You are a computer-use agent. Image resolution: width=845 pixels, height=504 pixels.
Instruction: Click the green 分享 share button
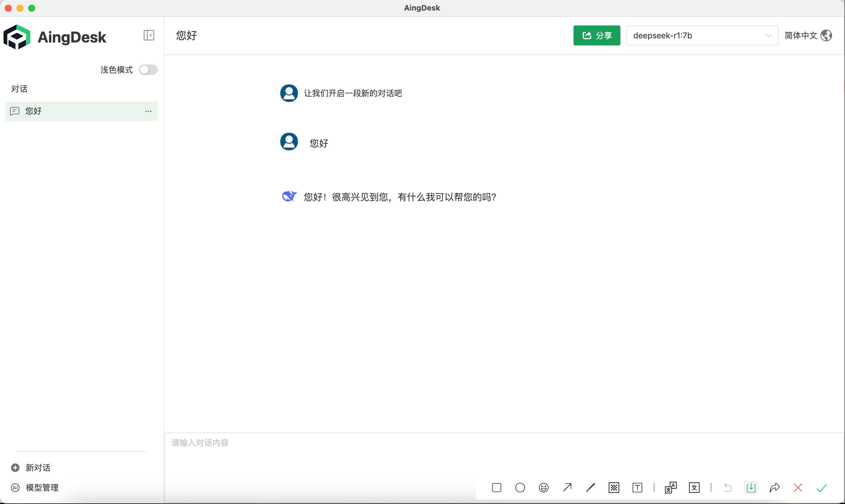[596, 35]
